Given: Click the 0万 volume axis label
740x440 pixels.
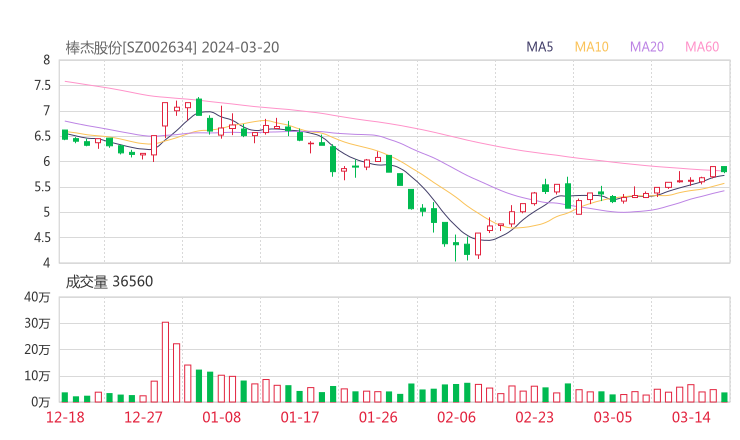Looking at the screenshot, I should (x=41, y=402).
